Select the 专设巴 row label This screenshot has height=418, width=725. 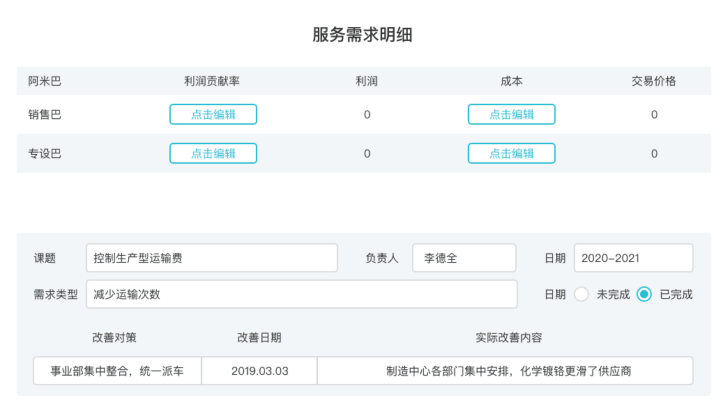click(x=45, y=153)
